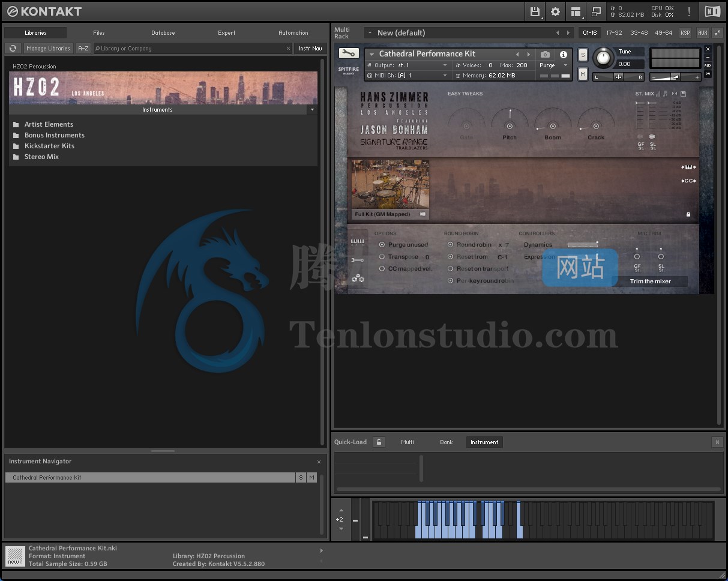The image size is (728, 581).
Task: Select the Bank Quick-Load tab
Action: coord(447,442)
